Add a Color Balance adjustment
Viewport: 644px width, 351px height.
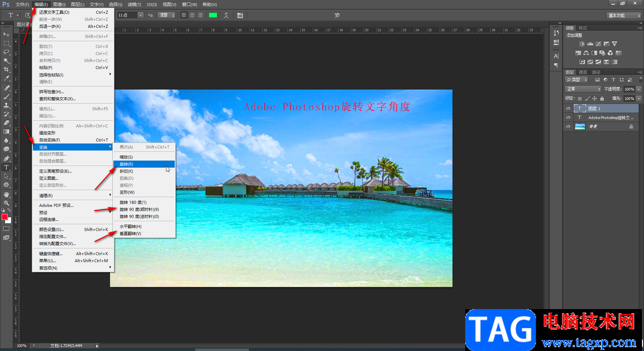pos(586,53)
